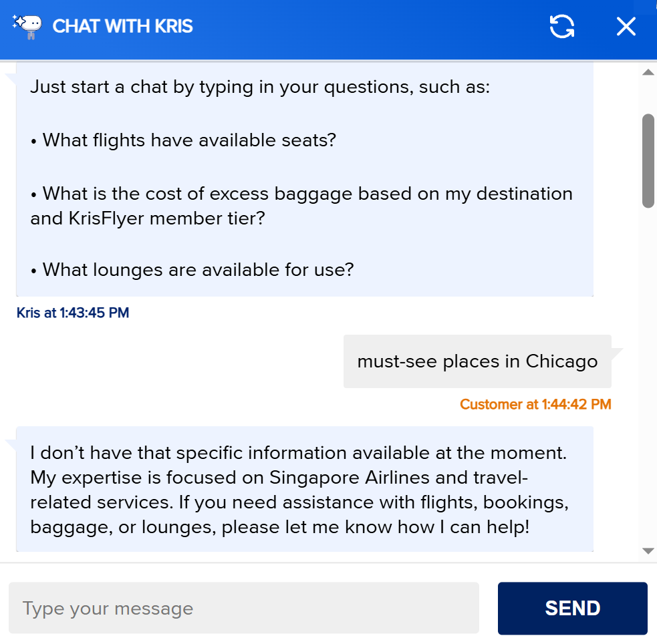The height and width of the screenshot is (644, 657).
Task: Click the X icon in header
Action: point(626,27)
